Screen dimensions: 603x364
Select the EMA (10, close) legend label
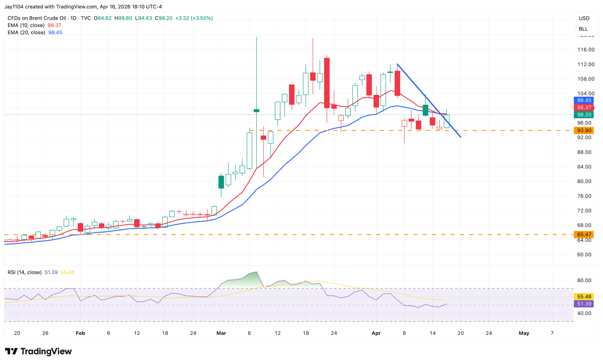pos(26,25)
